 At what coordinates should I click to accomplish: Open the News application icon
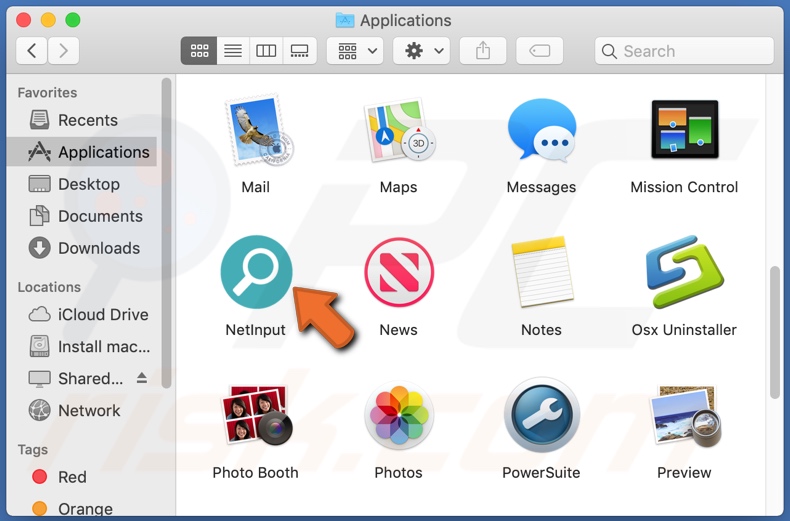point(399,272)
